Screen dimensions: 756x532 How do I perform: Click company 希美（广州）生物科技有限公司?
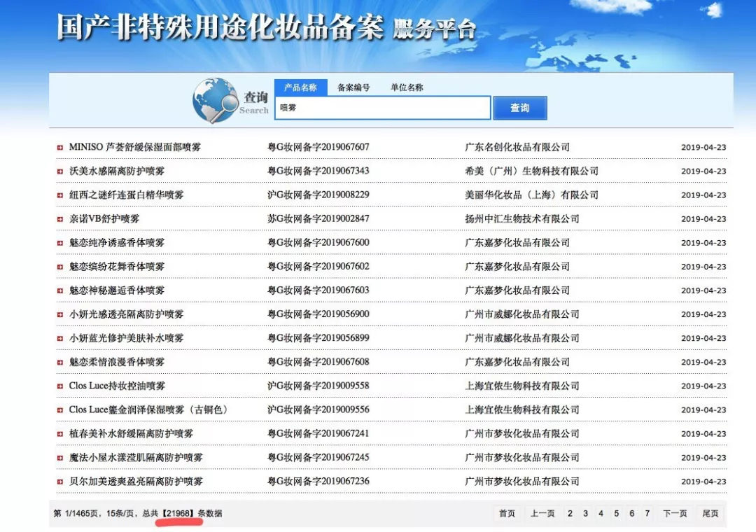532,171
